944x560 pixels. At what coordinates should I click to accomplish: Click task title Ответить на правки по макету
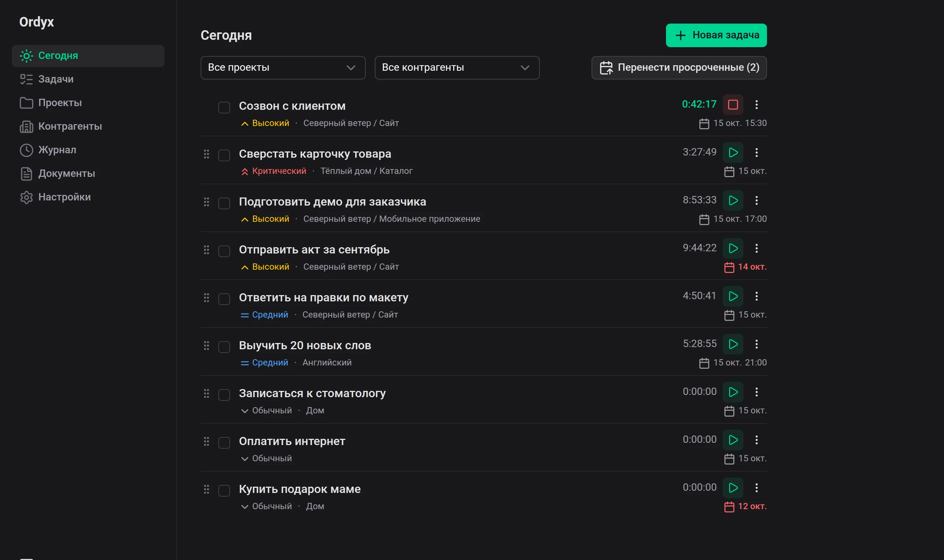pyautogui.click(x=323, y=298)
